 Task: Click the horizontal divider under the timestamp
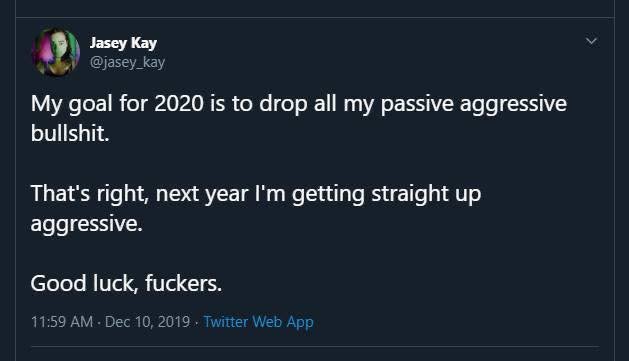(315, 346)
